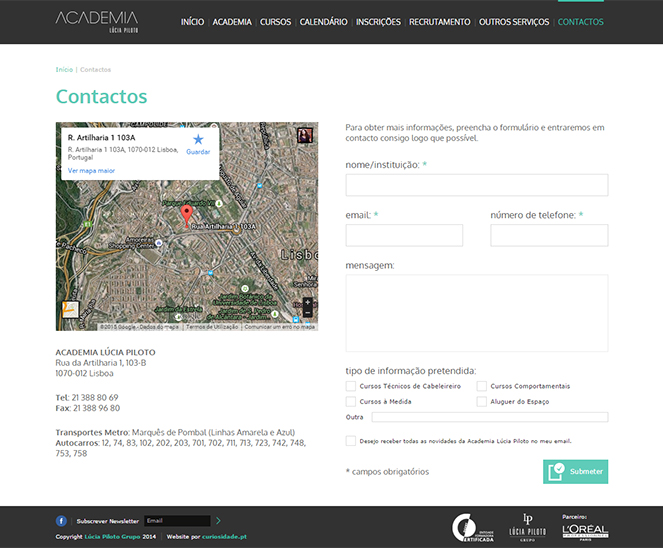Image resolution: width=663 pixels, height=548 pixels.
Task: Click the profile photo on the map
Action: [x=305, y=135]
